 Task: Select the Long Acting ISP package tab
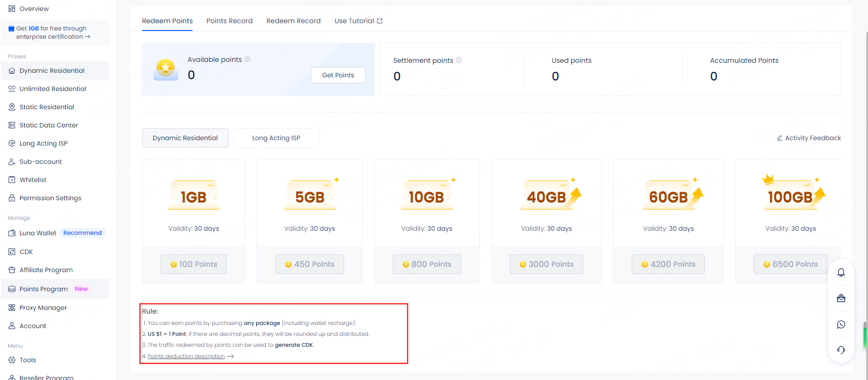coord(276,138)
